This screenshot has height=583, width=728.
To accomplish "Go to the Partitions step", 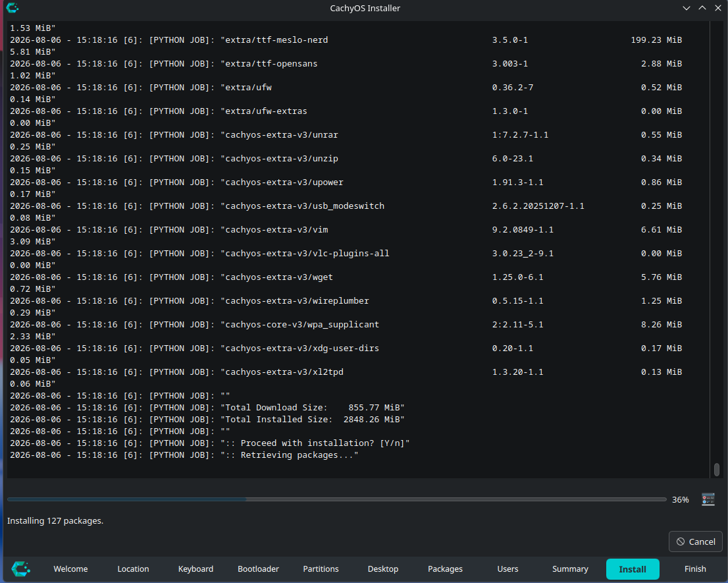I will [x=321, y=569].
